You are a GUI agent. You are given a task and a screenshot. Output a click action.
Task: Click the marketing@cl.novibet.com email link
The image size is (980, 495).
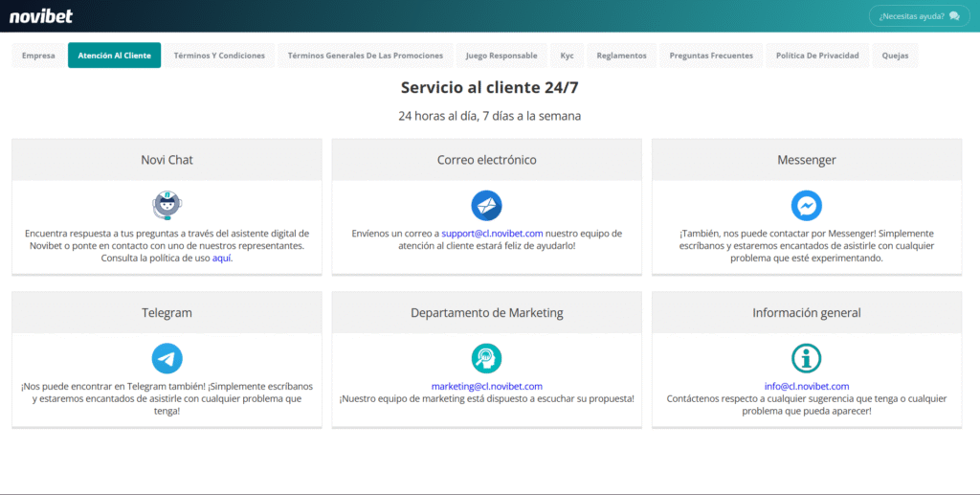pos(486,387)
